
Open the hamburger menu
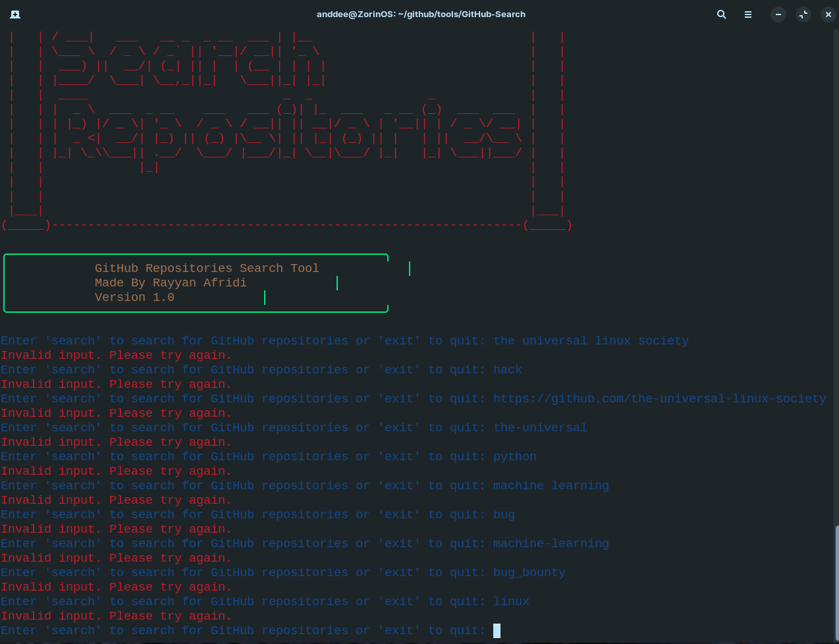tap(748, 14)
